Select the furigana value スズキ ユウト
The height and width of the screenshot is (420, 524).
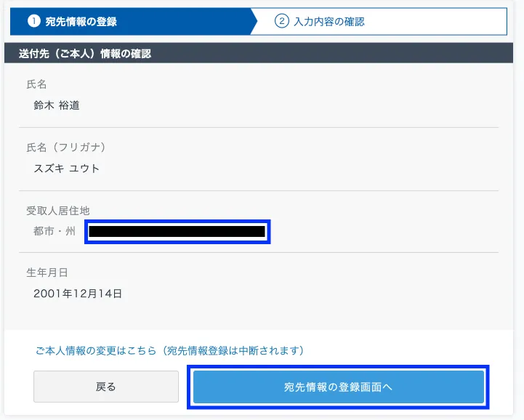click(67, 169)
